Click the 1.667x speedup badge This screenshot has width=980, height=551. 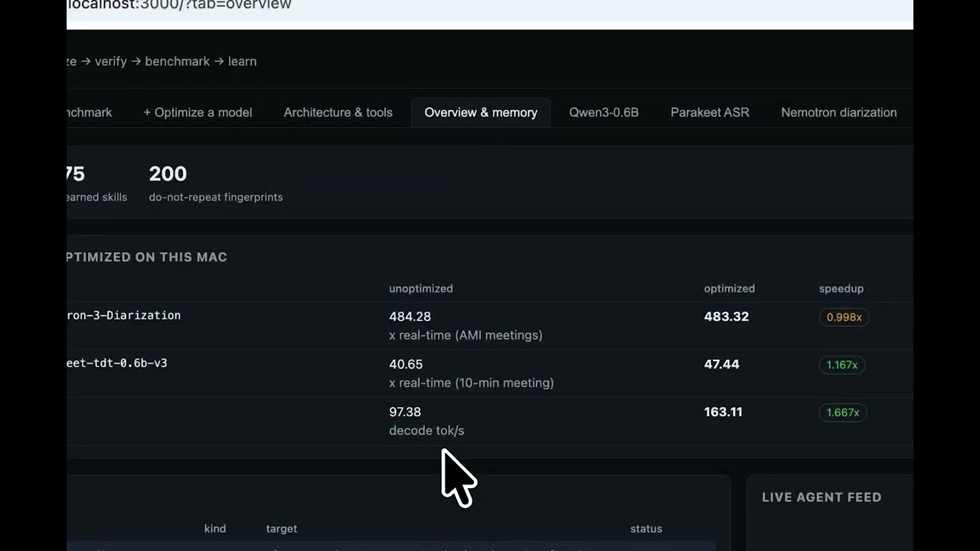pos(843,412)
